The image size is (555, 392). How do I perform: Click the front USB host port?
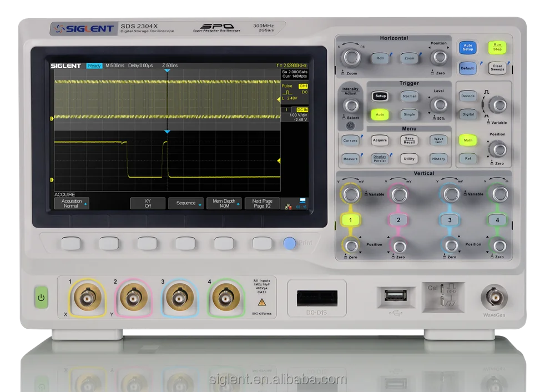coord(395,295)
